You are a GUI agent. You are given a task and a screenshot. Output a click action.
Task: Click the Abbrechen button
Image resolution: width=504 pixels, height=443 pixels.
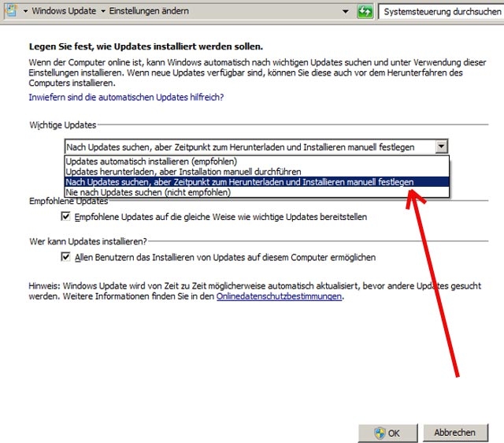point(455,433)
